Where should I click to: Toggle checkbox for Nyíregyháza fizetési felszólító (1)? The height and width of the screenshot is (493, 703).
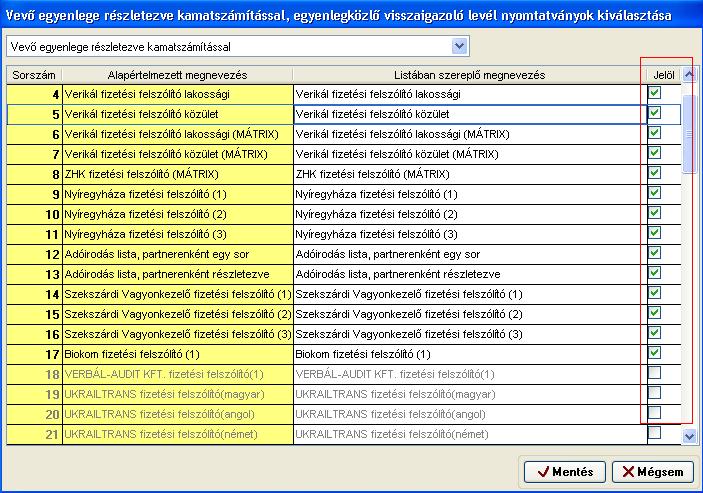pos(655,193)
